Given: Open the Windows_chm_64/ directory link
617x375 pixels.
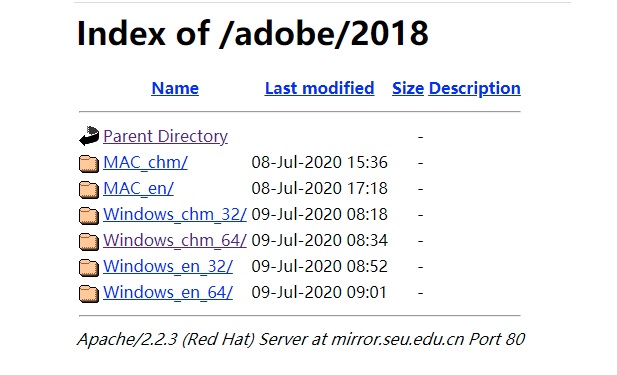Looking at the screenshot, I should pyautogui.click(x=175, y=240).
